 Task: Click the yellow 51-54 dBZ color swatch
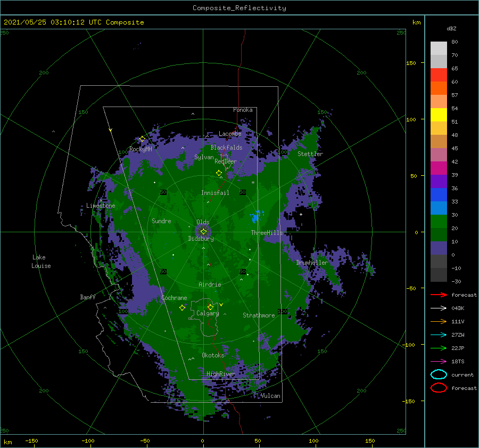tap(439, 115)
